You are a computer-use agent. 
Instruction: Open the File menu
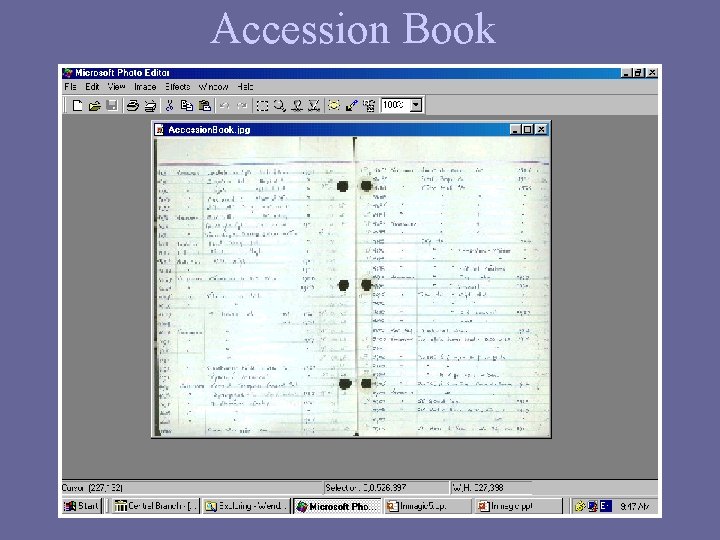(x=70, y=86)
